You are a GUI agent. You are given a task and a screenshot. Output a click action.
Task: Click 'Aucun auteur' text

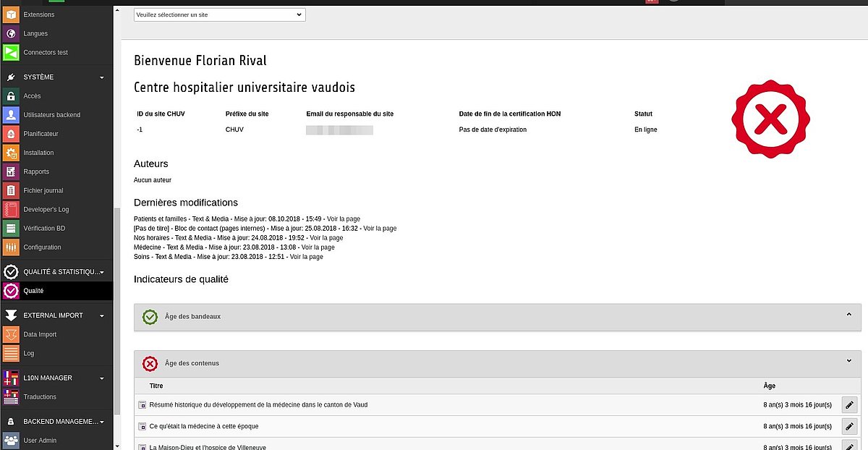tap(153, 179)
